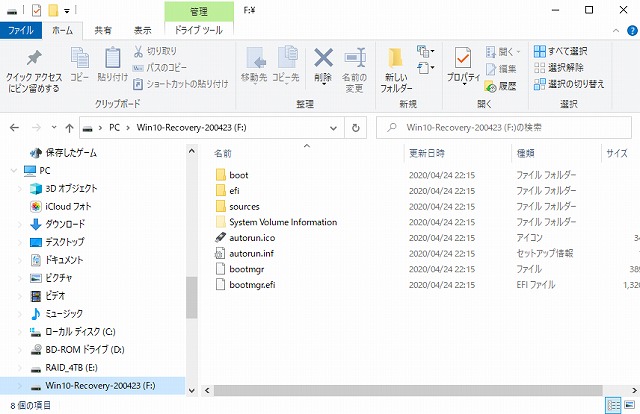This screenshot has width=640, height=414.
Task: Collapse the ribbon with the chevron
Action: 616,31
